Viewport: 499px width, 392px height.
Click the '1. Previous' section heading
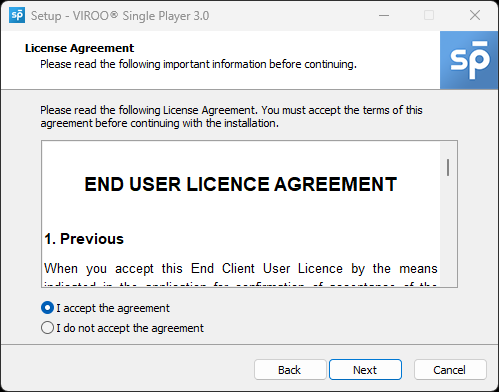tap(84, 239)
